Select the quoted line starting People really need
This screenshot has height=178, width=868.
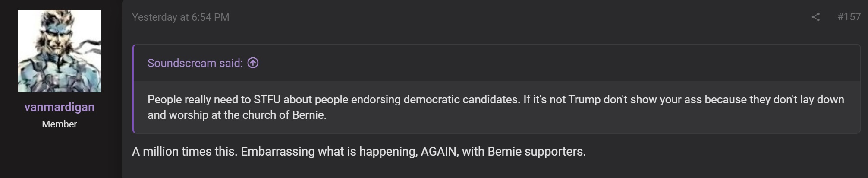click(496, 99)
